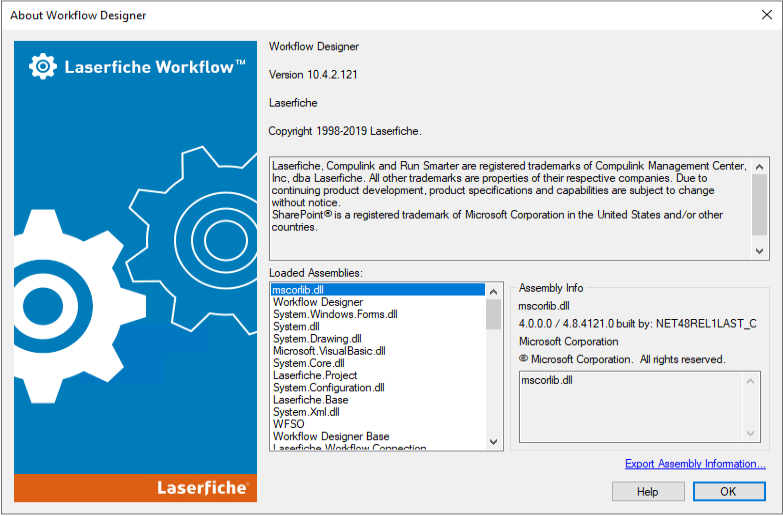Click the Laserfiche Workflow gear logo icon
Image resolution: width=783 pixels, height=516 pixels.
coord(42,66)
